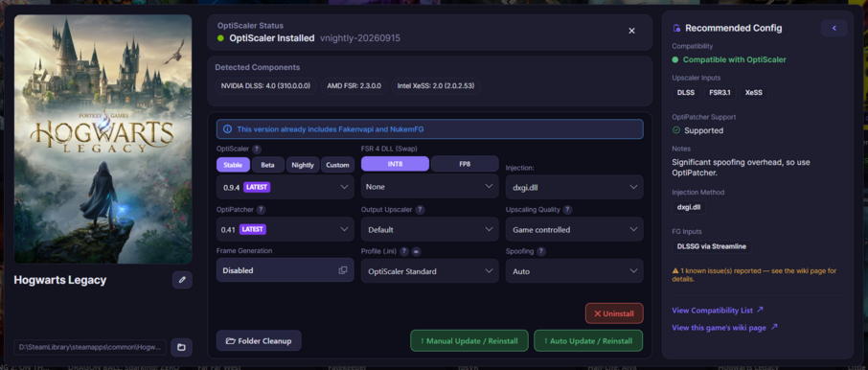Click the help icon next to OptiPatcher
The width and height of the screenshot is (868, 370).
(261, 210)
